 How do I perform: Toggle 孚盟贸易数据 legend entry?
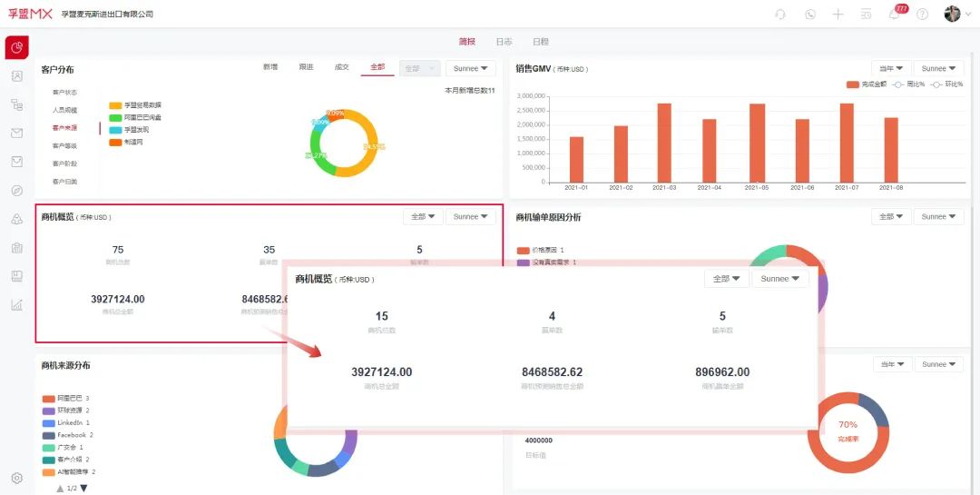(x=135, y=105)
